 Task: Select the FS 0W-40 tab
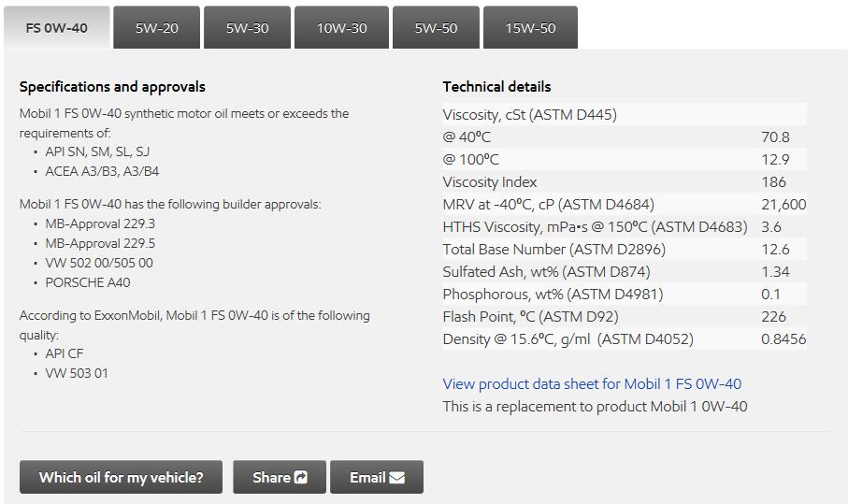pyautogui.click(x=57, y=27)
